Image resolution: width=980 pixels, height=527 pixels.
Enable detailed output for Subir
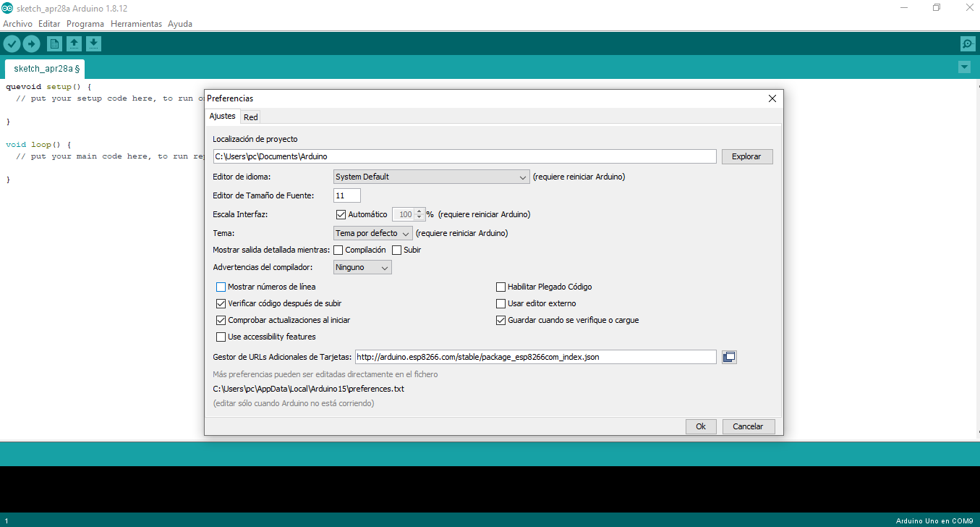click(x=396, y=250)
